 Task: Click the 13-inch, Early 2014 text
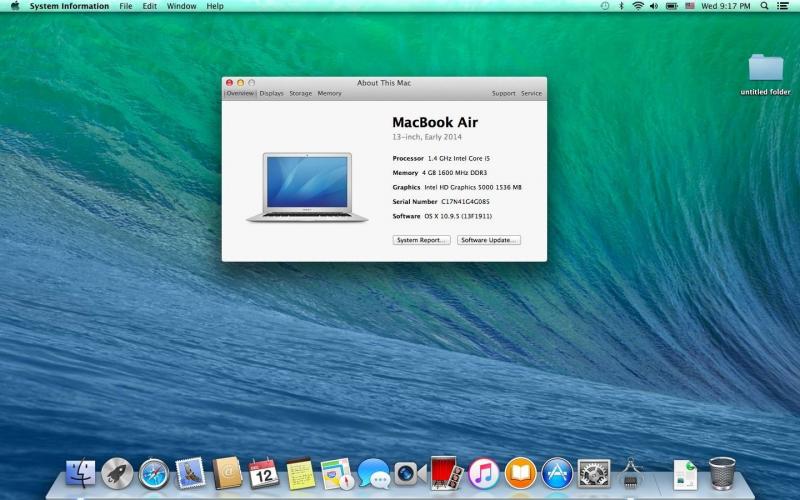(427, 137)
